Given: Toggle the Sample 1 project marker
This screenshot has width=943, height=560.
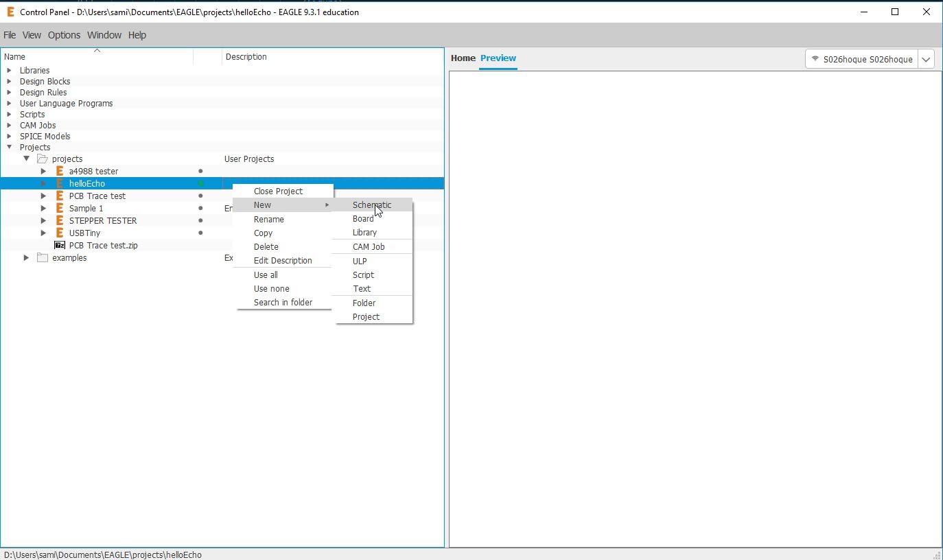Looking at the screenshot, I should (x=200, y=208).
